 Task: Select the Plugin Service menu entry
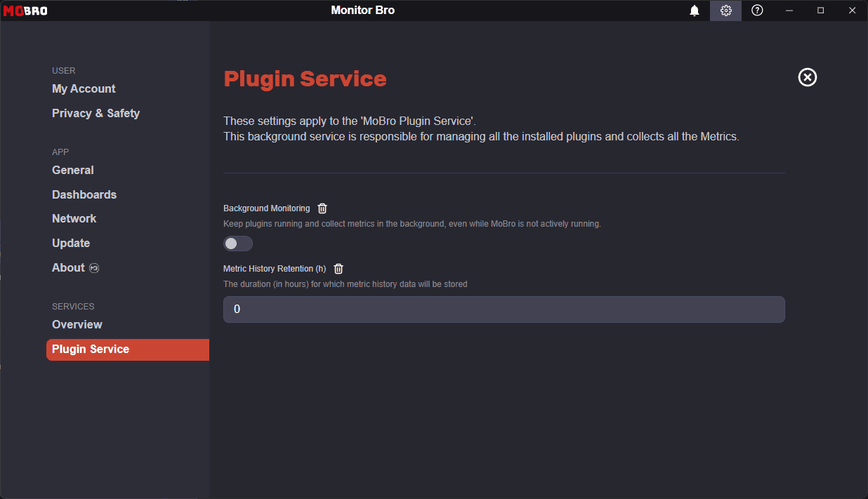[90, 349]
